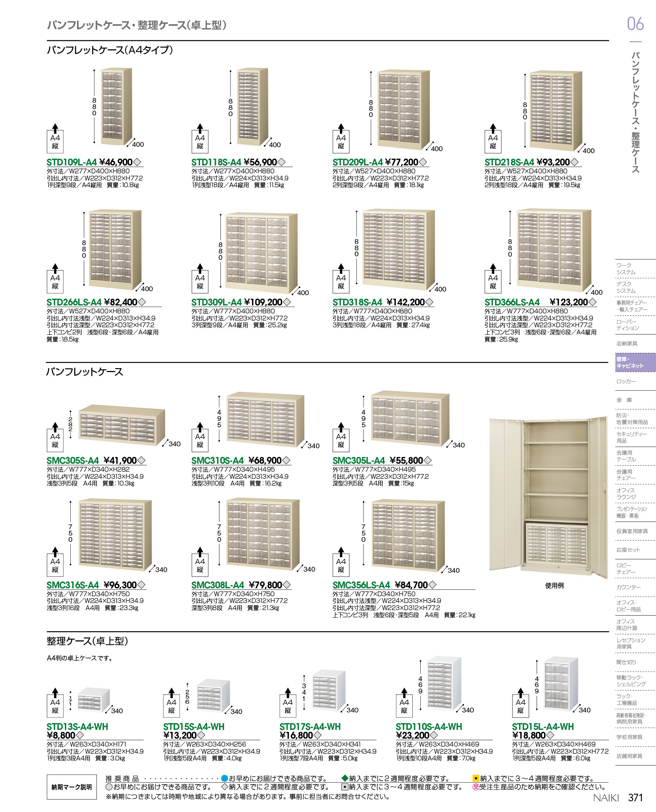Select the 書庫・キャビネット index tab
This screenshot has height=812, width=656.
point(635,363)
